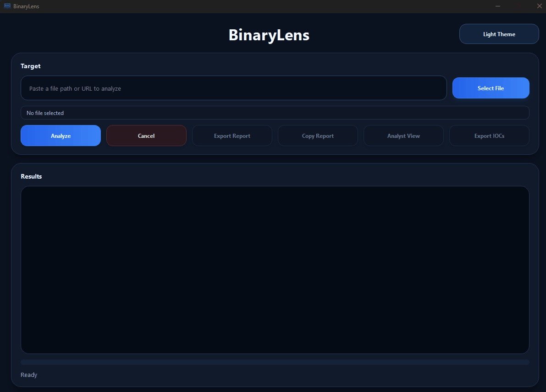This screenshot has width=546, height=392.
Task: Click the progress bar below the results
Action: coord(275,362)
